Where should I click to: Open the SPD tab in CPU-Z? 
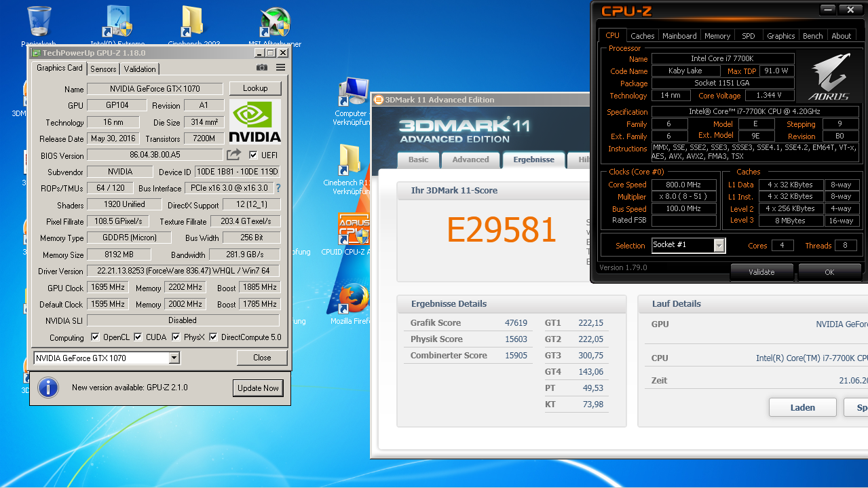pyautogui.click(x=748, y=36)
